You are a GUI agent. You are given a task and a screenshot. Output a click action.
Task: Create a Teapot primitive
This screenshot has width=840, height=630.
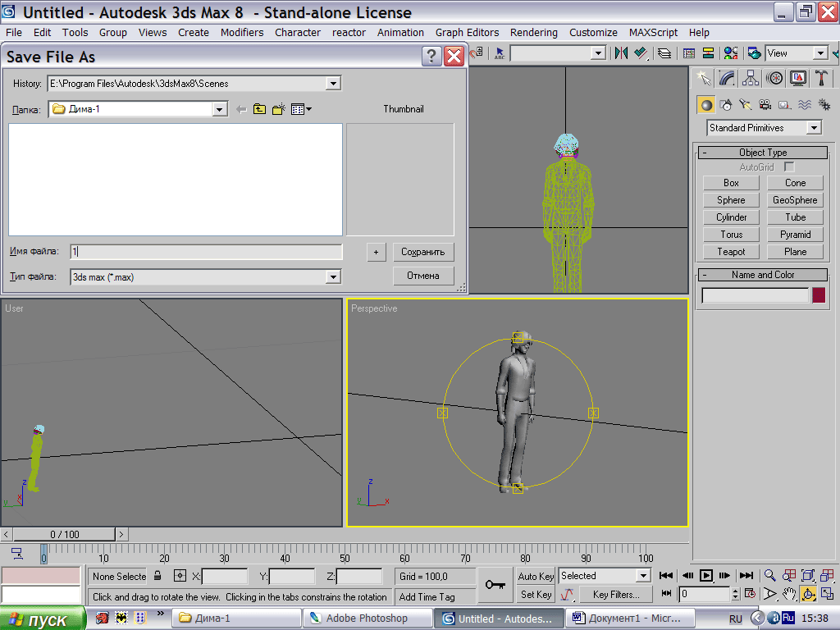pyautogui.click(x=731, y=252)
